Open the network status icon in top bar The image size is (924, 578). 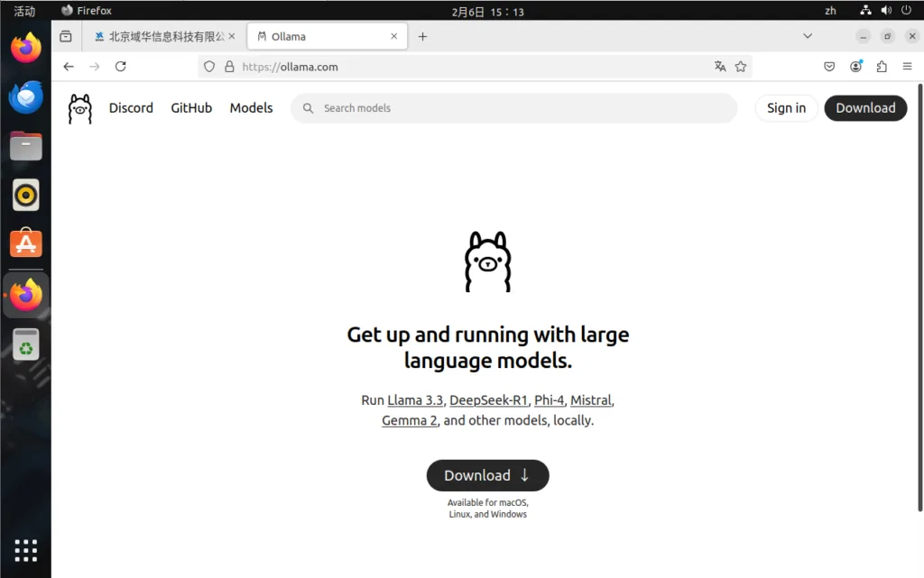pos(865,11)
